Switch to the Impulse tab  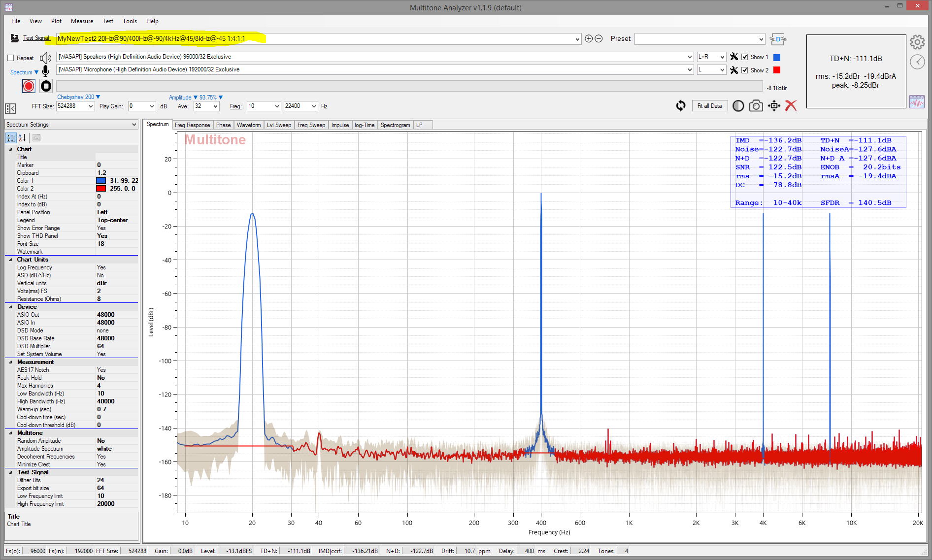tap(340, 125)
